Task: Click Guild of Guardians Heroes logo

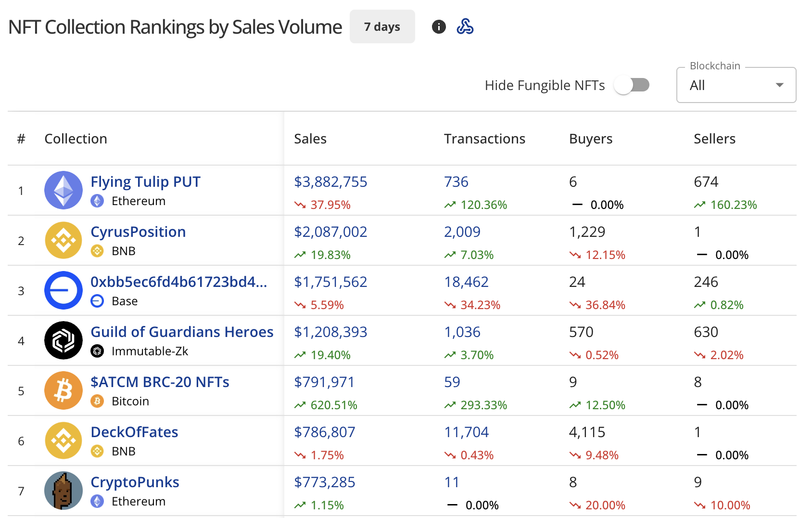Action: point(63,340)
